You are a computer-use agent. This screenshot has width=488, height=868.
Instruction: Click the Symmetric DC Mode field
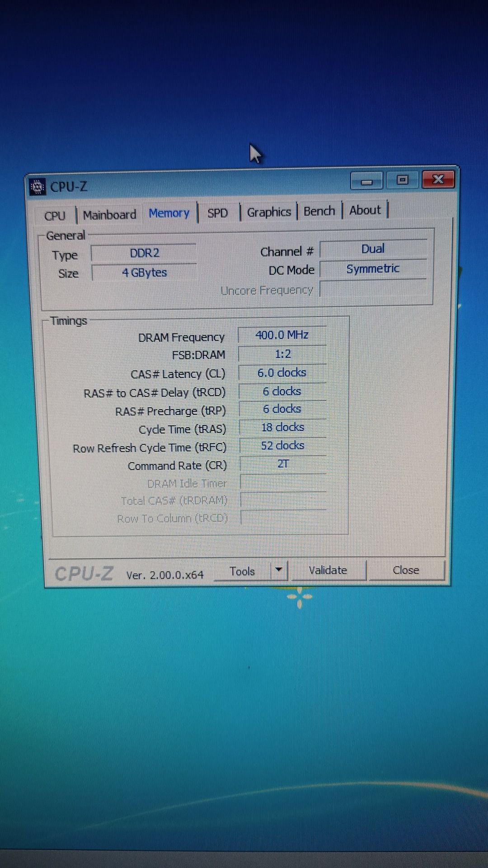pos(373,269)
